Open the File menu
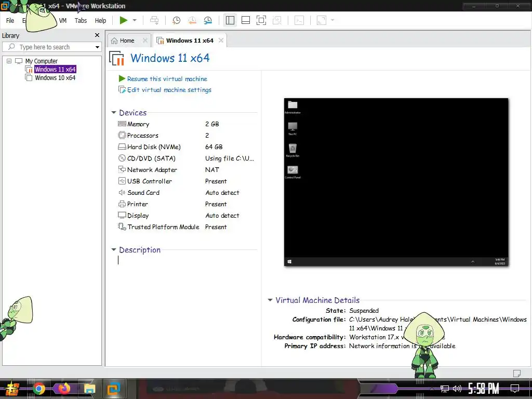This screenshot has height=399, width=532. (10, 21)
